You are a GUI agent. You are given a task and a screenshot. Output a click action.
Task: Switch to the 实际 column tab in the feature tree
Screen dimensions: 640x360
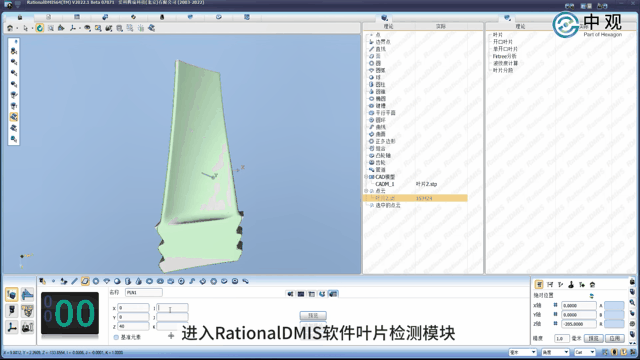tap(440, 26)
